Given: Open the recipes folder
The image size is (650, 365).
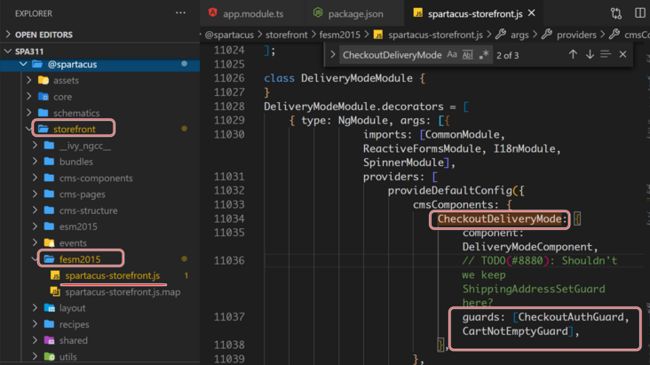Looking at the screenshot, I should [x=74, y=324].
